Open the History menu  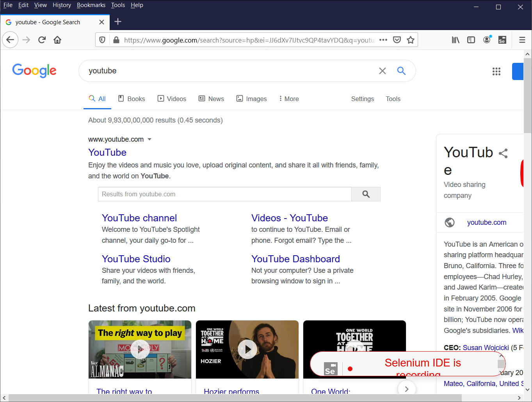pyautogui.click(x=62, y=5)
